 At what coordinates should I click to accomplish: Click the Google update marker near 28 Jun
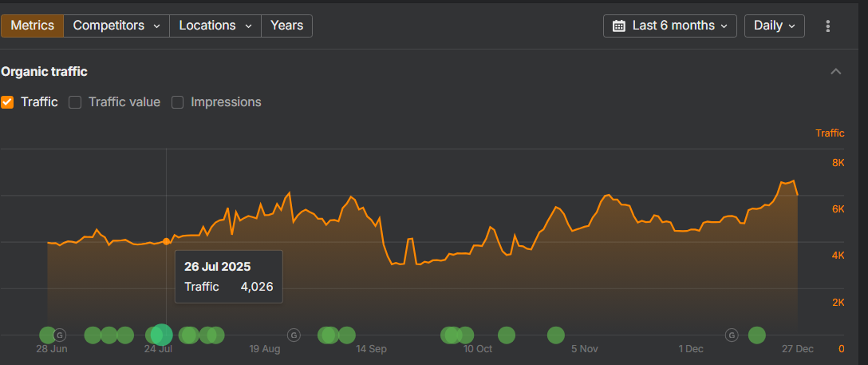coord(60,335)
